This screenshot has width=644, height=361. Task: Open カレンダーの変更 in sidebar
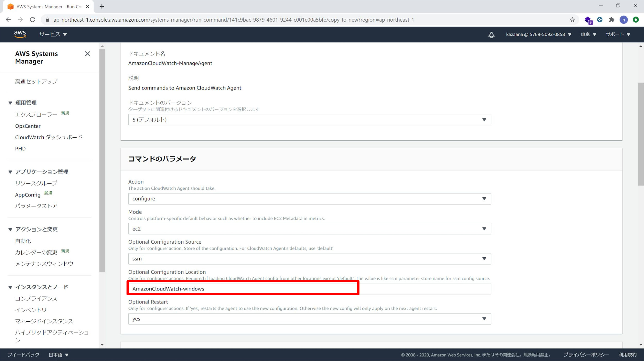tap(36, 252)
